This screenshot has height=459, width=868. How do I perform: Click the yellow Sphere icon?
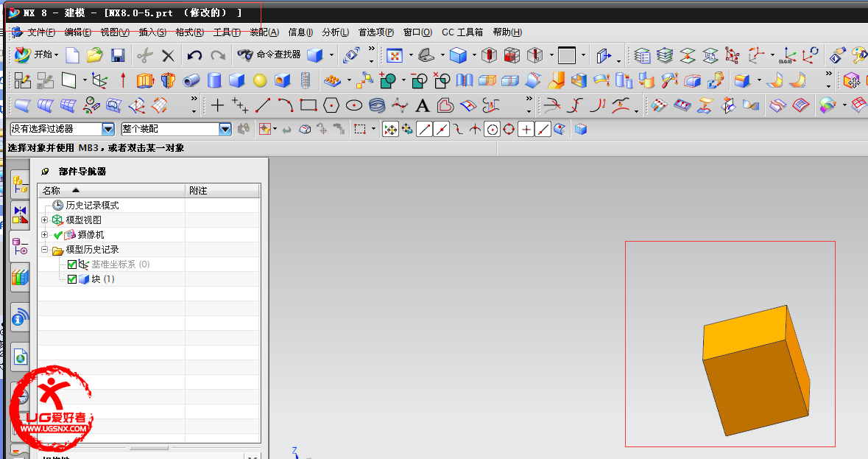pos(260,81)
